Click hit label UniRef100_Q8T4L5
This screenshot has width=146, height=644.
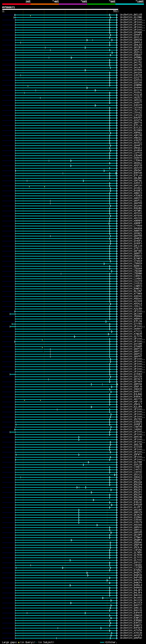[131, 379]
